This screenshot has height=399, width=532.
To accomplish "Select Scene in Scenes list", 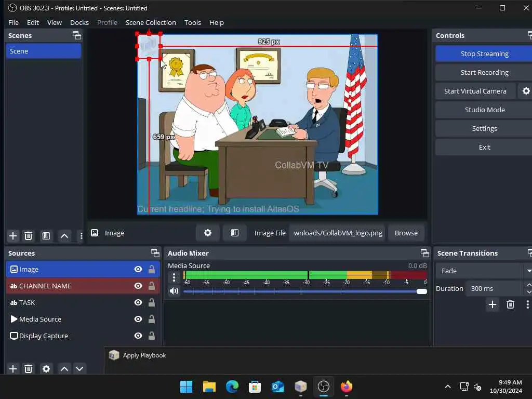I will click(x=44, y=51).
